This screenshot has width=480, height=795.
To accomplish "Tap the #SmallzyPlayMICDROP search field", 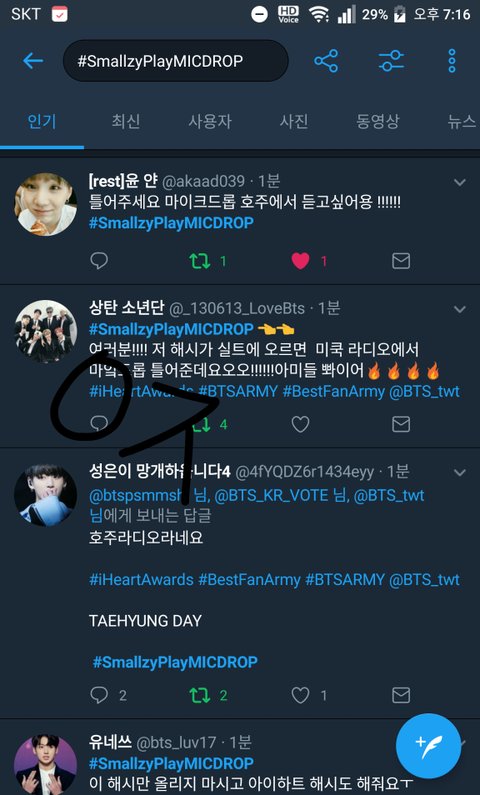I will pyautogui.click(x=175, y=61).
